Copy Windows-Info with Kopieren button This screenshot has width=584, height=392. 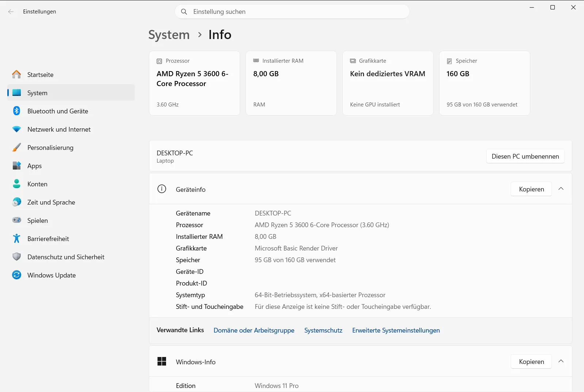click(x=531, y=361)
